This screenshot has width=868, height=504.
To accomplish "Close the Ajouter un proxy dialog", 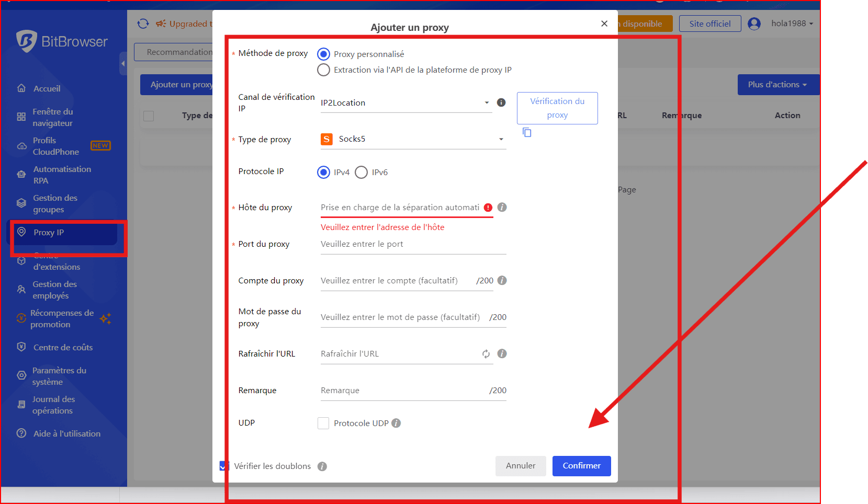I will pos(604,24).
